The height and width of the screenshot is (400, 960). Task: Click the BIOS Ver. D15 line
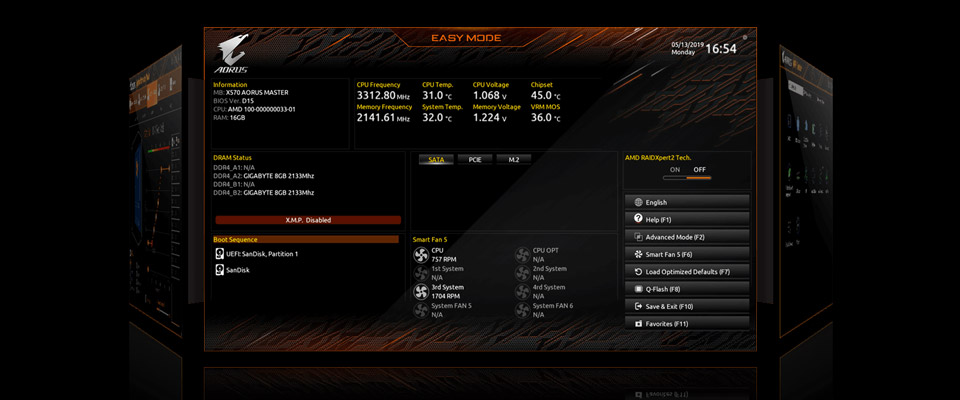point(233,100)
